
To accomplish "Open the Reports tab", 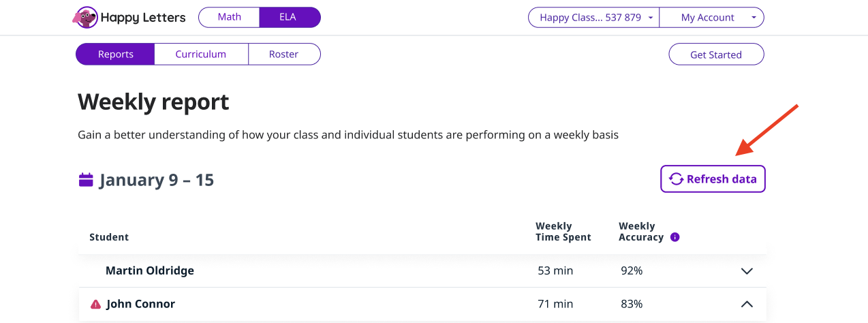I will (115, 55).
